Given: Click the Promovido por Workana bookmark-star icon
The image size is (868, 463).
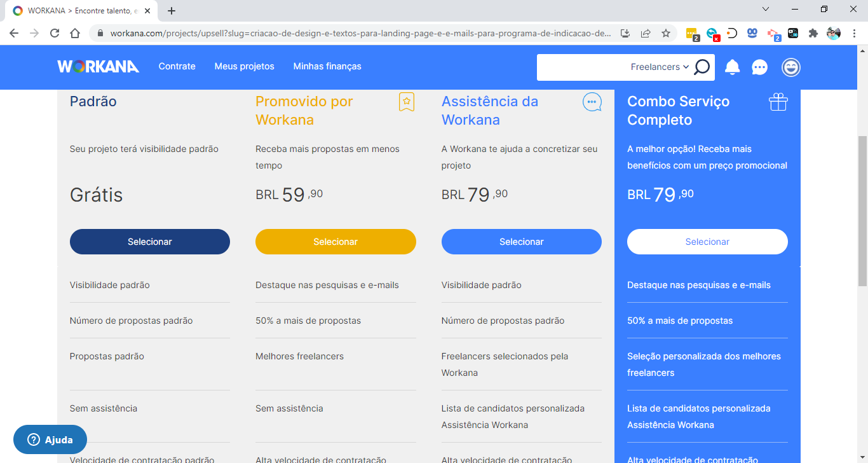Looking at the screenshot, I should click(407, 102).
